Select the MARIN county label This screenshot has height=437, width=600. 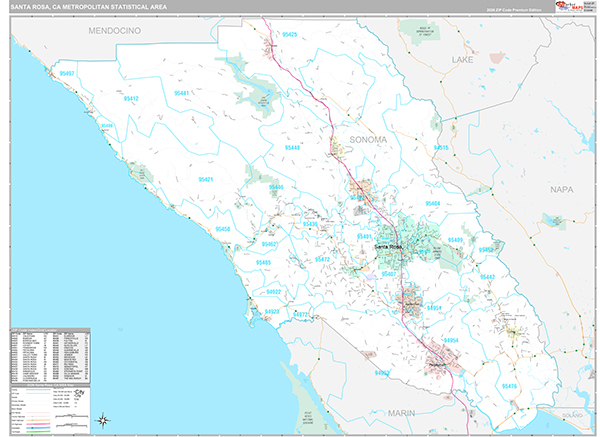403,411
